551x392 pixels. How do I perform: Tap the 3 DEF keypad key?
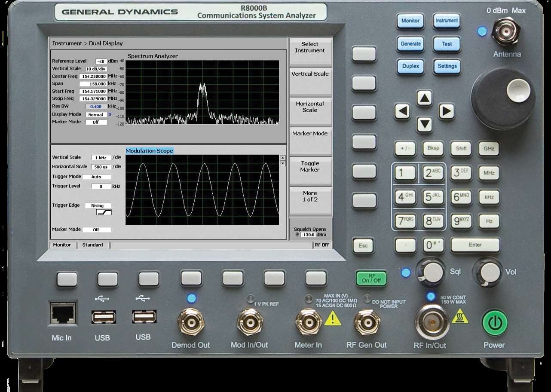[461, 173]
